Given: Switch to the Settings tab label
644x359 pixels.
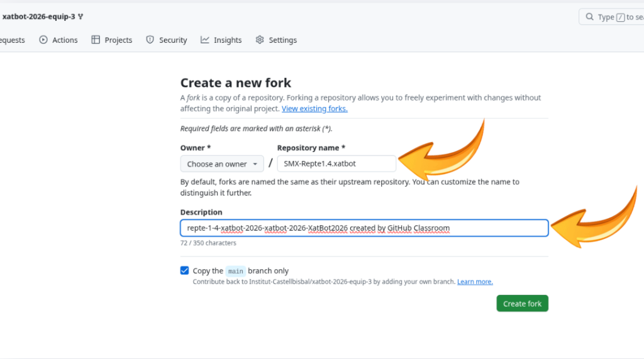Looking at the screenshot, I should [282, 40].
